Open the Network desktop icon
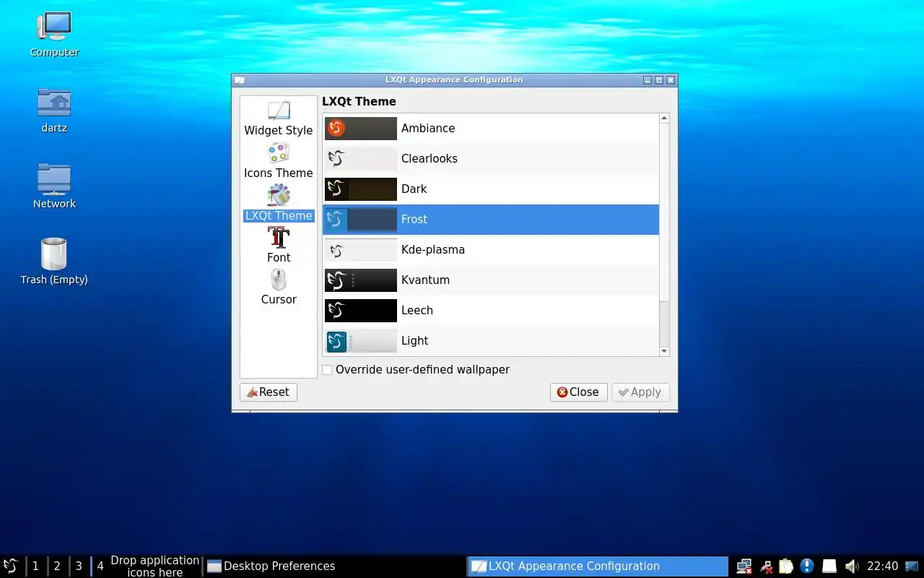The width and height of the screenshot is (924, 578). coord(54,186)
